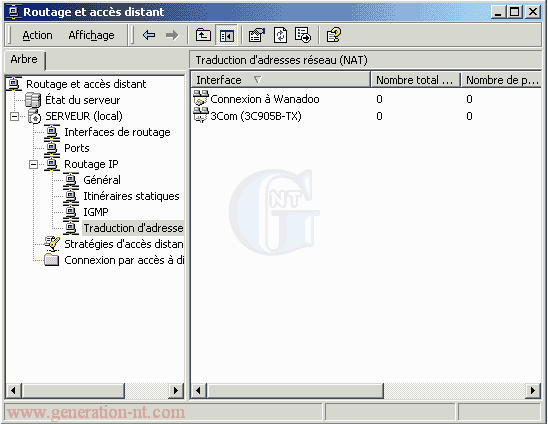The image size is (548, 424).
Task: Select the Routage IP node
Action: [x=91, y=164]
